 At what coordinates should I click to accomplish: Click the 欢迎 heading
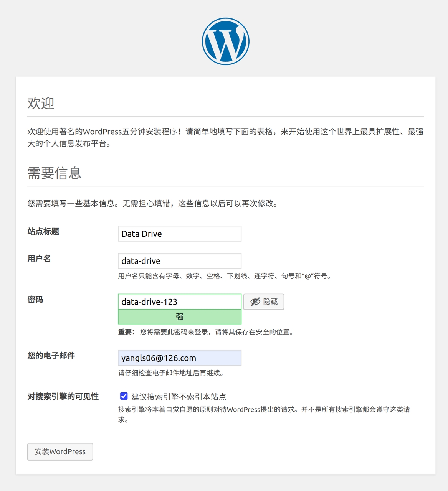pyautogui.click(x=41, y=103)
